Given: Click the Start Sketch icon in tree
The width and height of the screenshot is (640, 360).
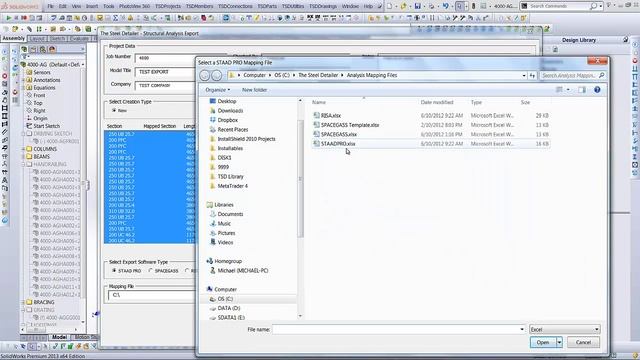Looking at the screenshot, I should point(29,126).
